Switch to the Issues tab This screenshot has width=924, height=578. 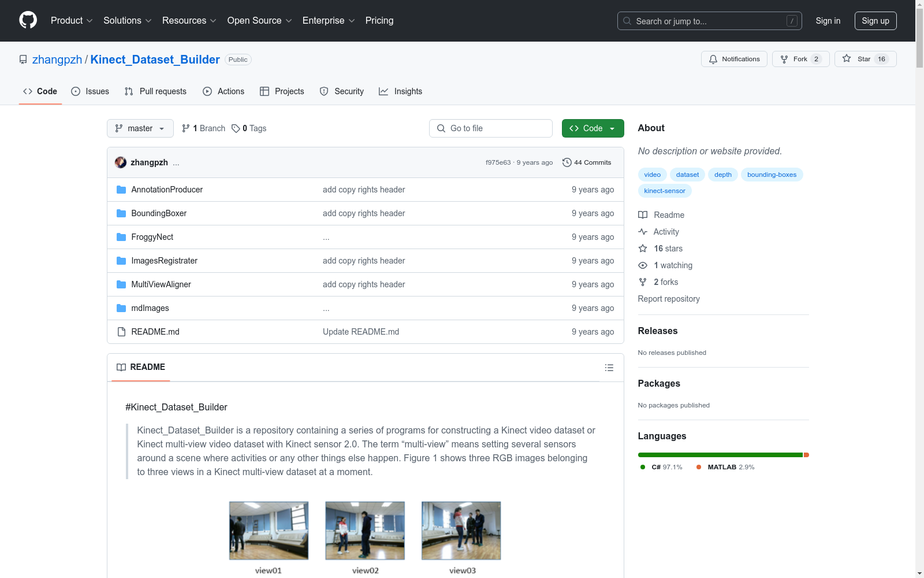[x=90, y=91]
